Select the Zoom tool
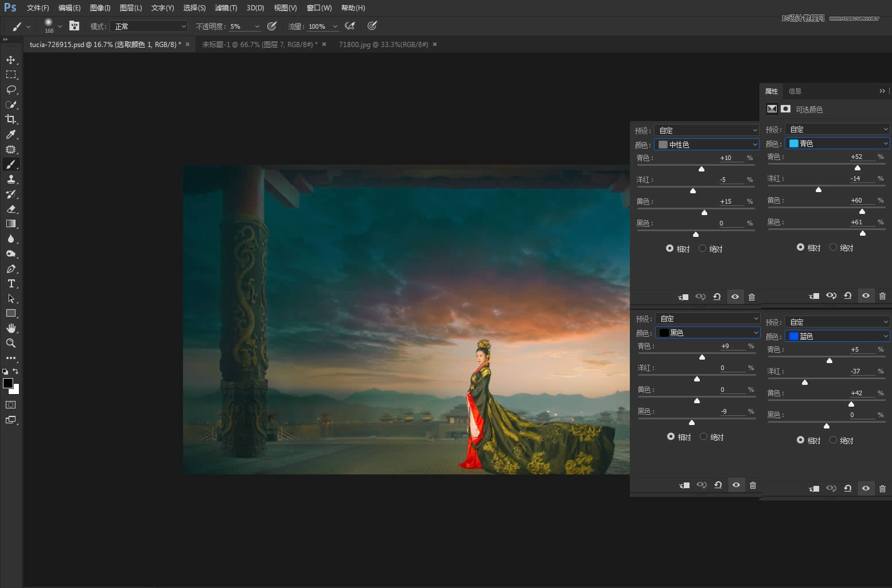This screenshot has width=892, height=588. point(11,343)
